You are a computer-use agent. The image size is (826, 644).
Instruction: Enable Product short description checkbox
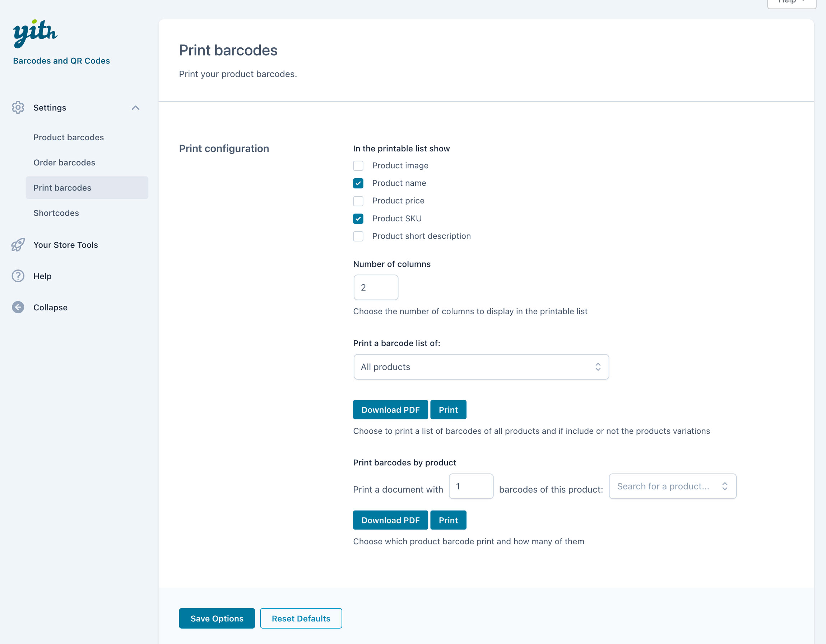(x=358, y=236)
